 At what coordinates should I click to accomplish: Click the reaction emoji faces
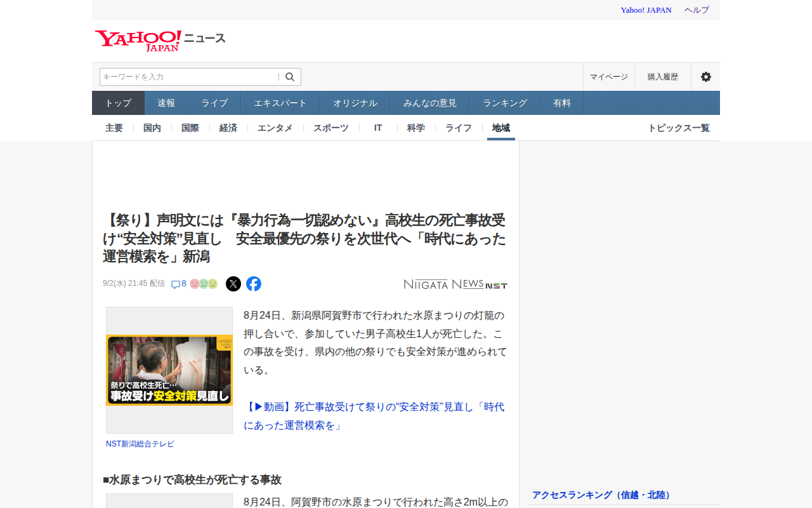204,284
